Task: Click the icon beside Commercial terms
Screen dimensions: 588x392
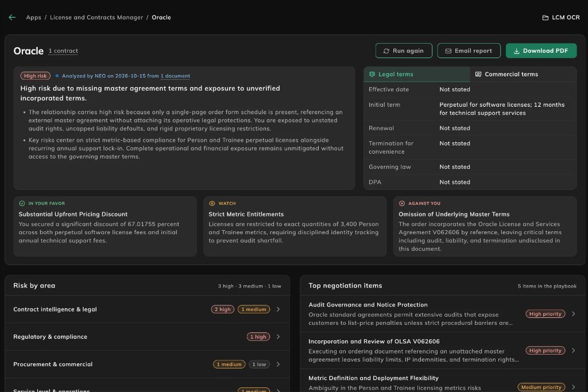Action: pyautogui.click(x=478, y=74)
